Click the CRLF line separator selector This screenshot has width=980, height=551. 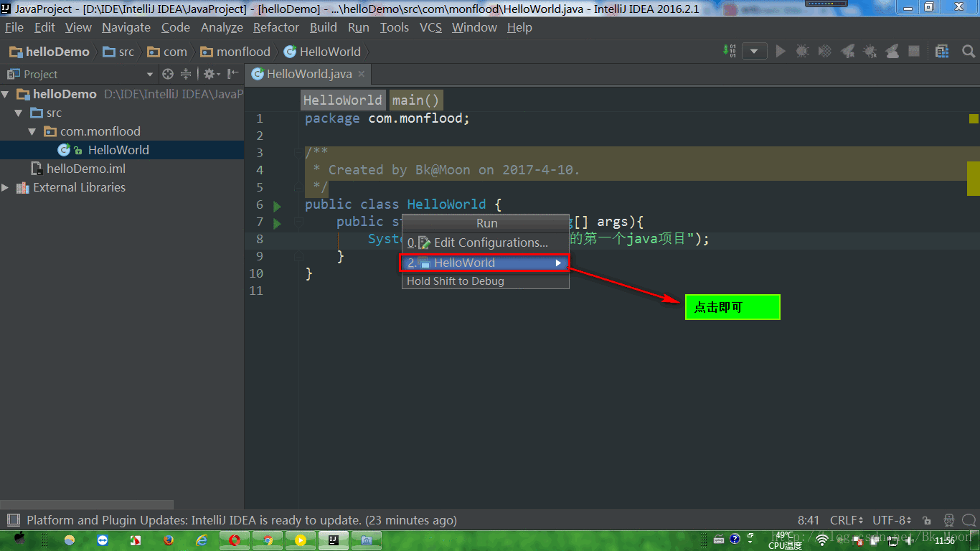tap(847, 520)
